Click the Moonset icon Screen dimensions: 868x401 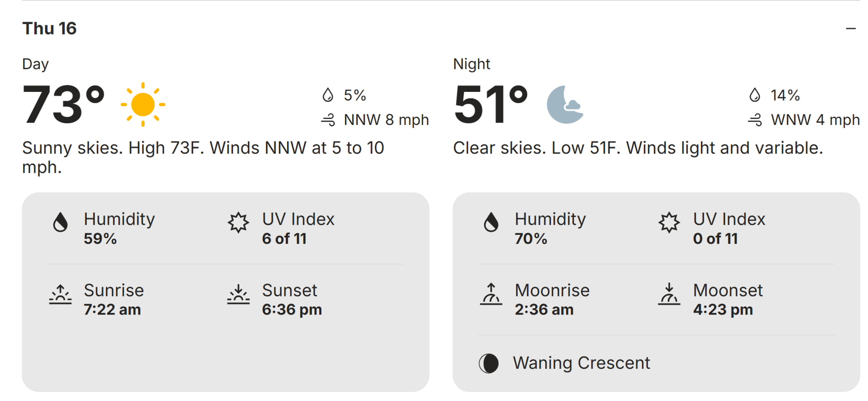coord(669,294)
